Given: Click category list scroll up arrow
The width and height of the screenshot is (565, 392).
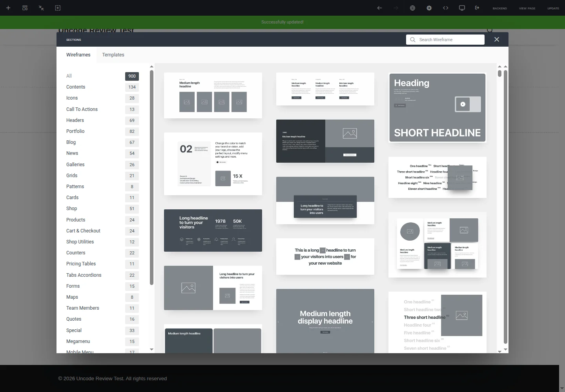Looking at the screenshot, I should 152,67.
